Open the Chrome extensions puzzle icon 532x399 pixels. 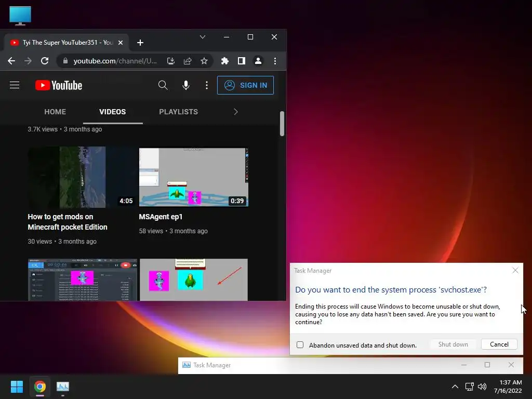tap(224, 61)
